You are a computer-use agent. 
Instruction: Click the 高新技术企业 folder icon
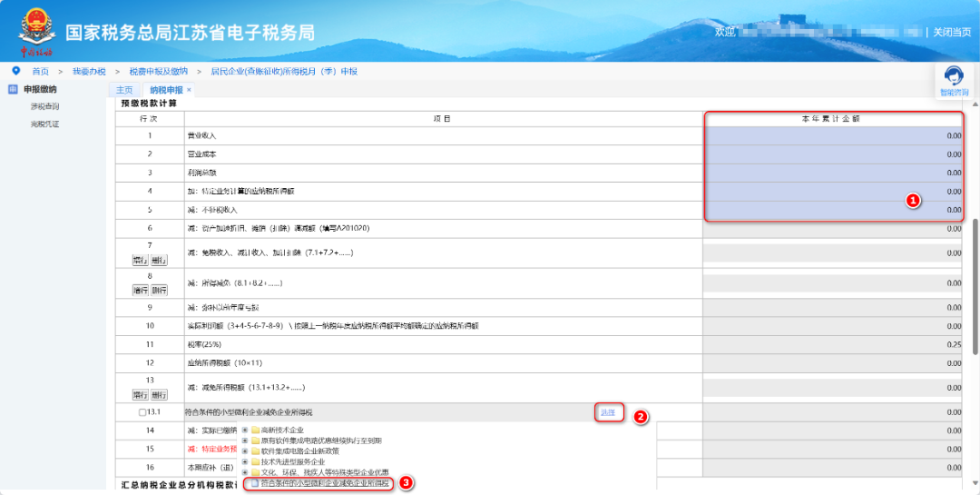click(x=255, y=430)
